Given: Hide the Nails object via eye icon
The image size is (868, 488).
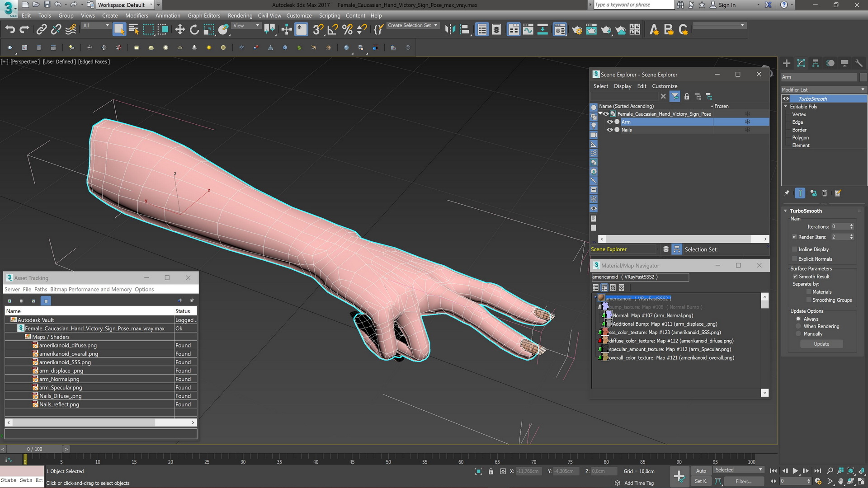Looking at the screenshot, I should click(609, 130).
